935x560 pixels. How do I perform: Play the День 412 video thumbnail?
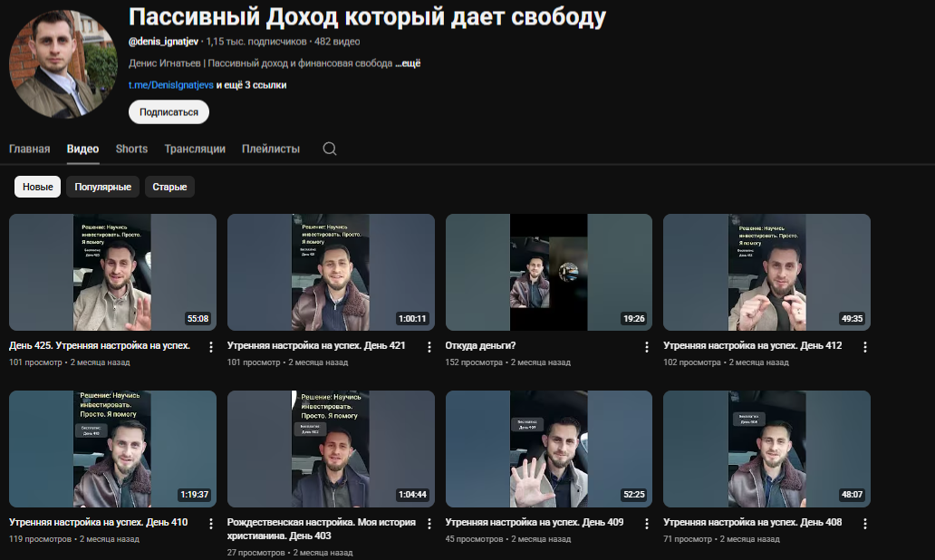click(766, 272)
